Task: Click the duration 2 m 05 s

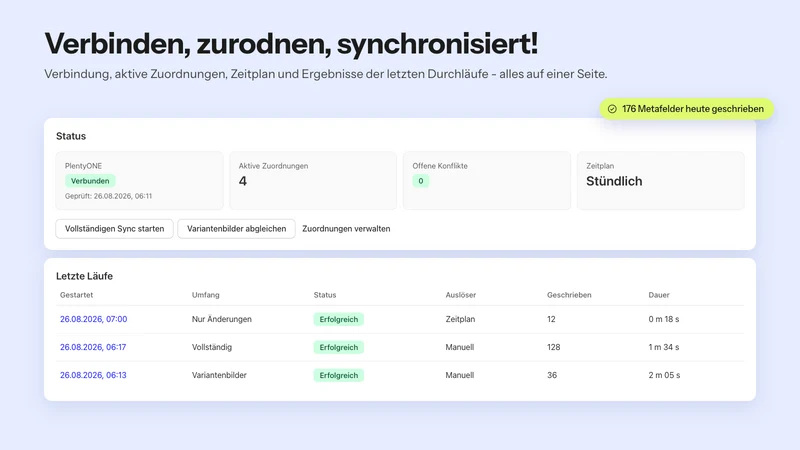Action: pos(664,375)
